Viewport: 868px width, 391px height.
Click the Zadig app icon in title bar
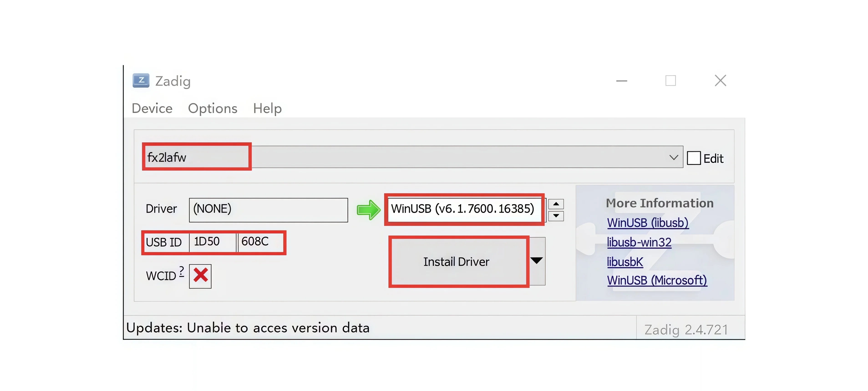pos(141,81)
